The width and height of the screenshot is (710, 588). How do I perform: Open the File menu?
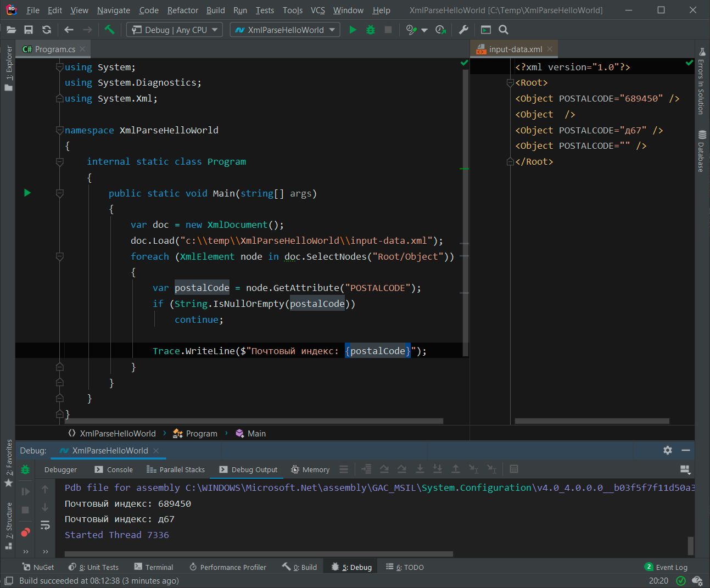click(33, 10)
